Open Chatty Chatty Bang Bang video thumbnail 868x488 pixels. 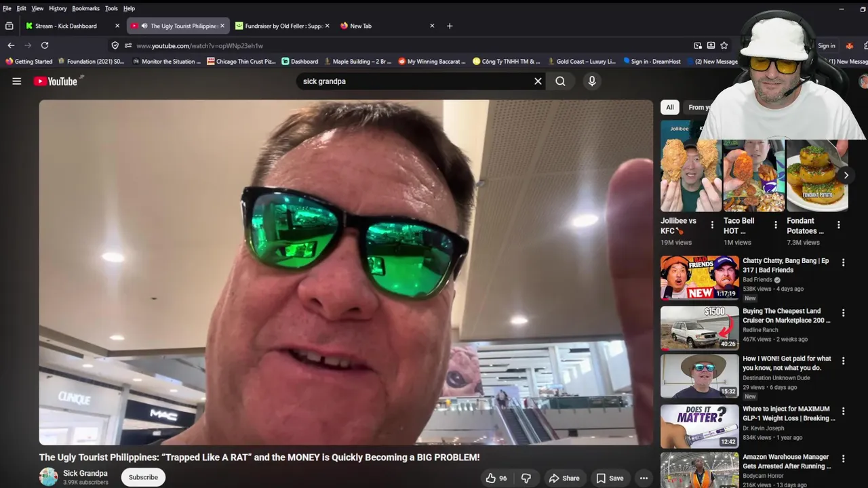(700, 277)
